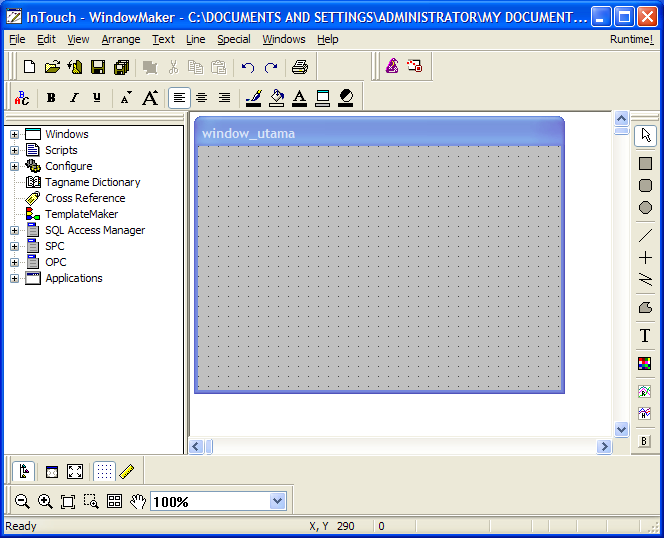
Task: Toggle Bold text formatting
Action: point(51,98)
